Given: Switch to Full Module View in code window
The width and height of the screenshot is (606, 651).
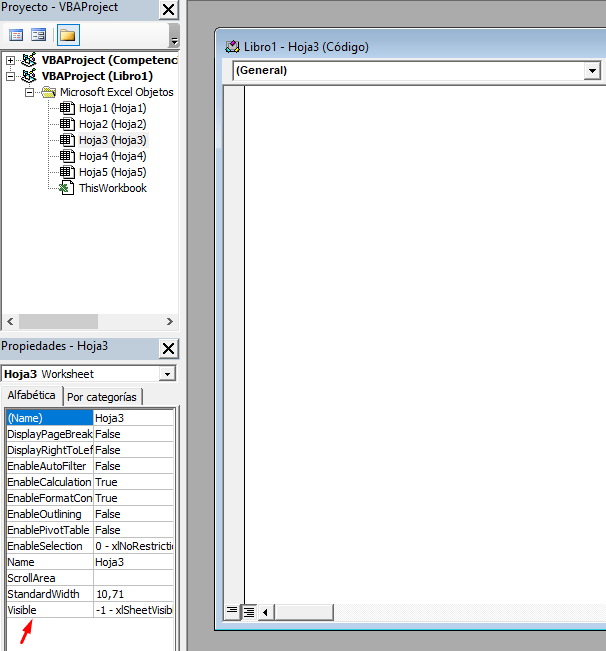Looking at the screenshot, I should pyautogui.click(x=248, y=610).
